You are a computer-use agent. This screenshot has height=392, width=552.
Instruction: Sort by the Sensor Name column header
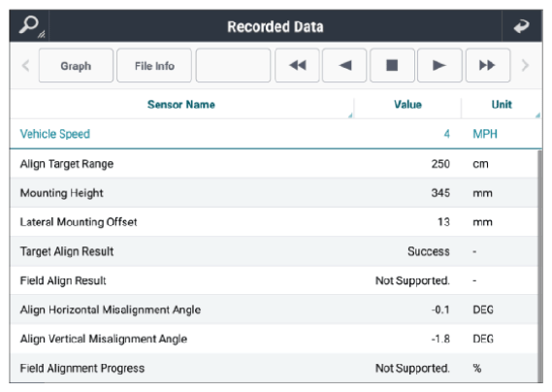point(181,105)
